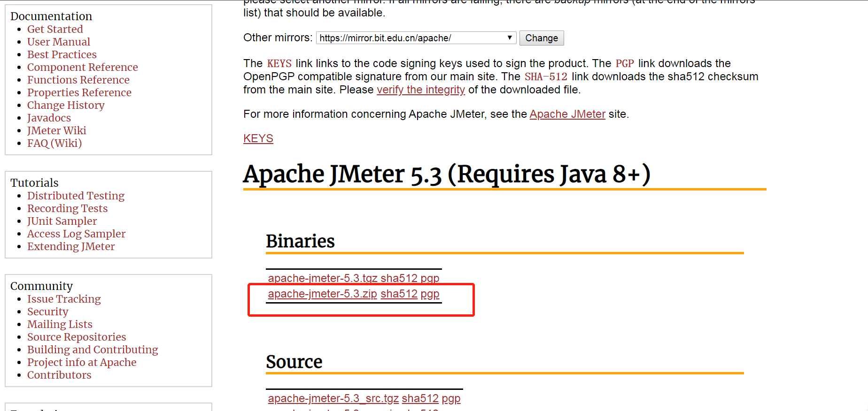Open sha512 checksum for the zip file
Screen dimensions: 868x411
click(399, 294)
